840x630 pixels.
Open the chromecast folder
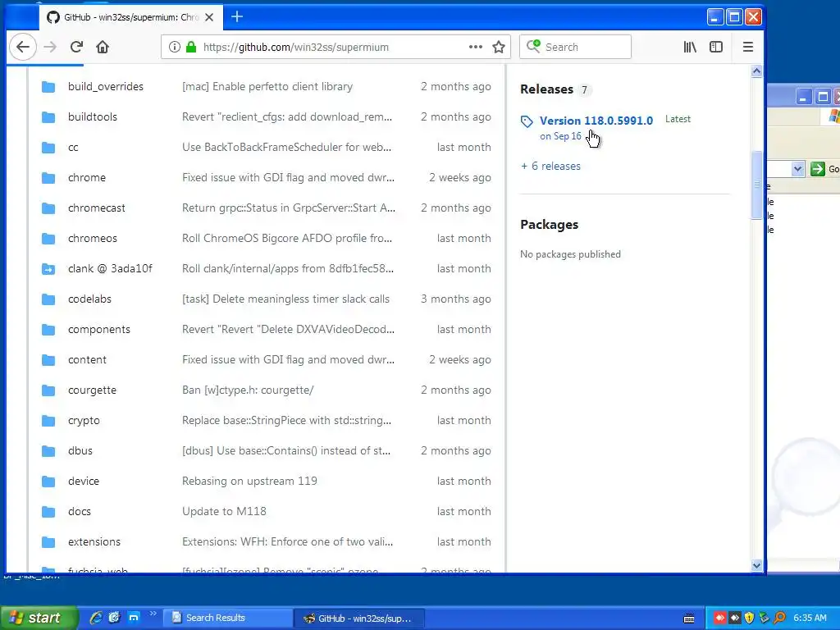tap(97, 208)
